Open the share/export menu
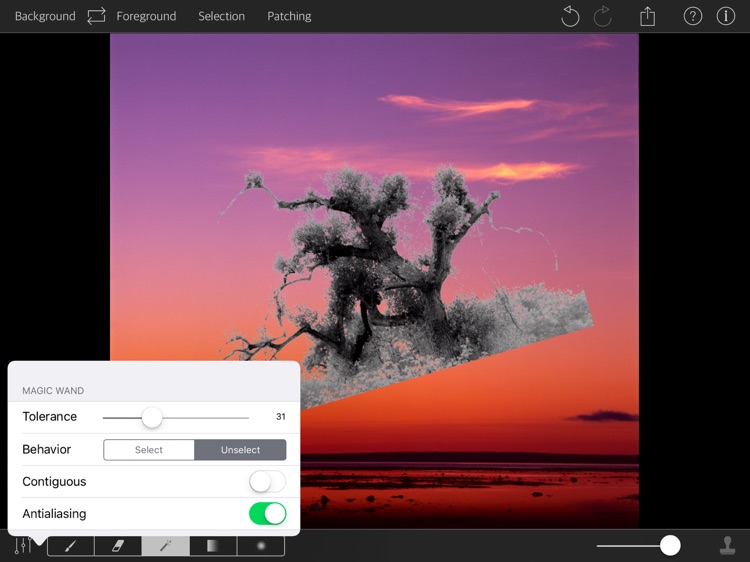Viewport: 750px width, 562px height. [x=647, y=16]
